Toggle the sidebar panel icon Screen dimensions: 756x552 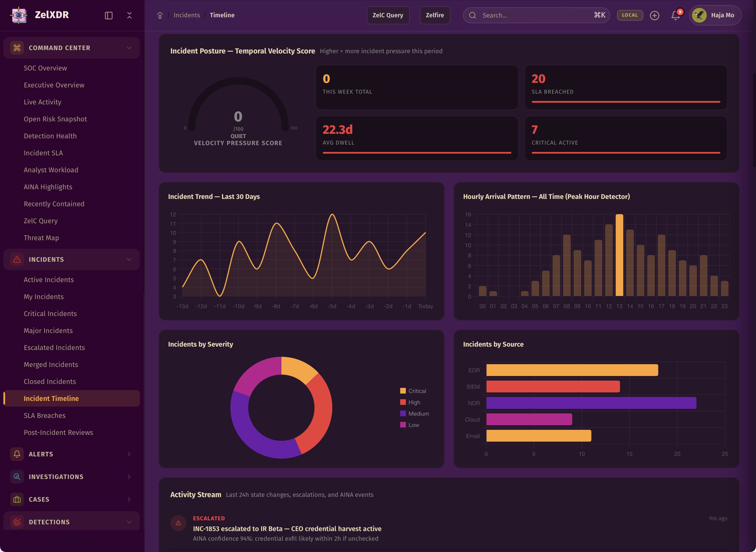tap(109, 15)
